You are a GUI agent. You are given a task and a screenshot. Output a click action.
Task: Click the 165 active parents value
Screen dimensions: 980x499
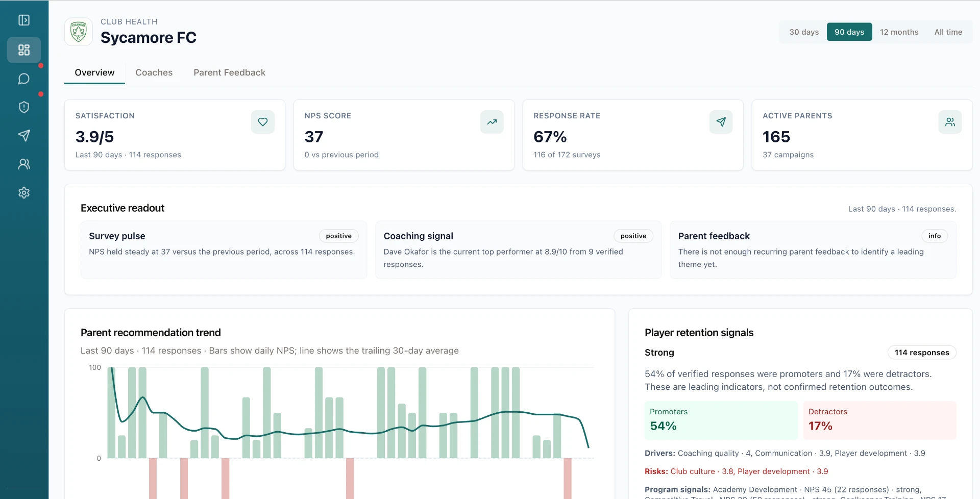pos(776,137)
